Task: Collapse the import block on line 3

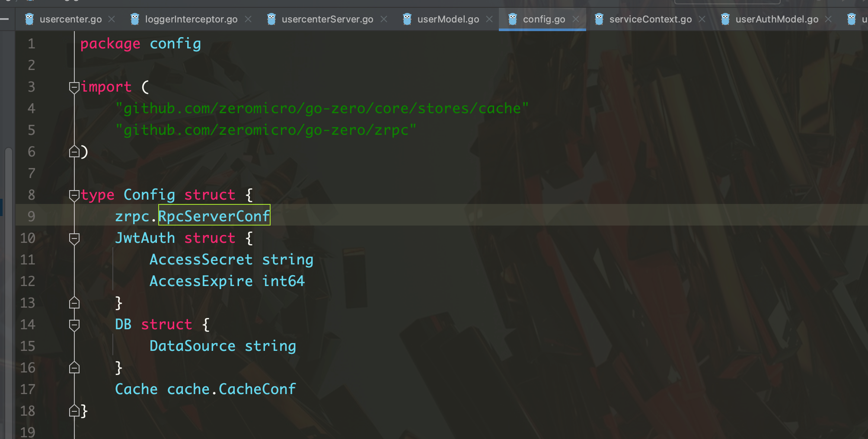Action: [x=74, y=87]
